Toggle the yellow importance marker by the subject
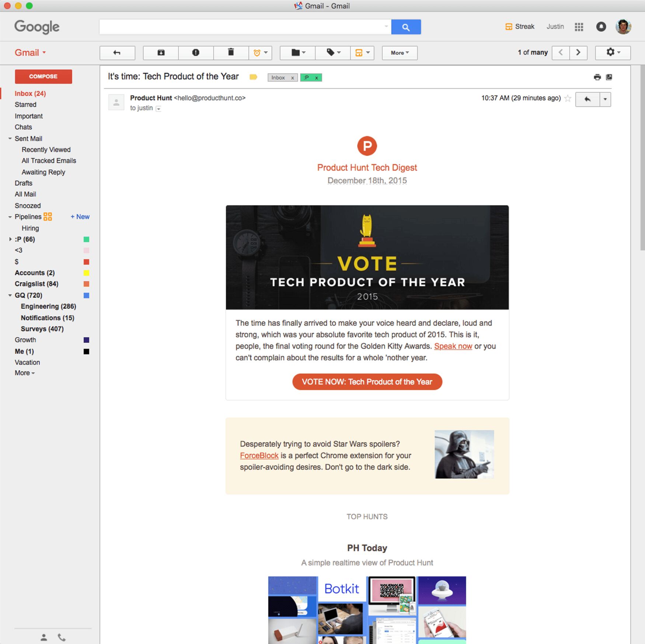This screenshot has width=645, height=644. click(x=253, y=77)
